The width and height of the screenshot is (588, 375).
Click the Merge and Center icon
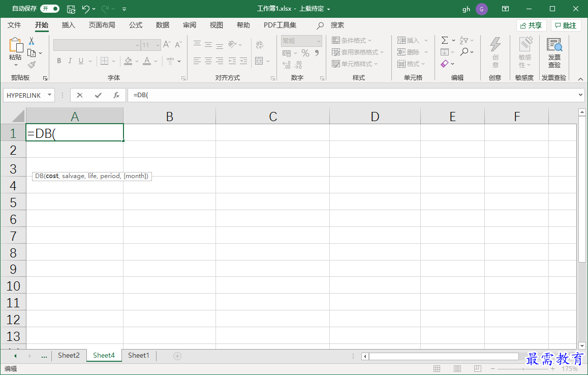point(259,61)
